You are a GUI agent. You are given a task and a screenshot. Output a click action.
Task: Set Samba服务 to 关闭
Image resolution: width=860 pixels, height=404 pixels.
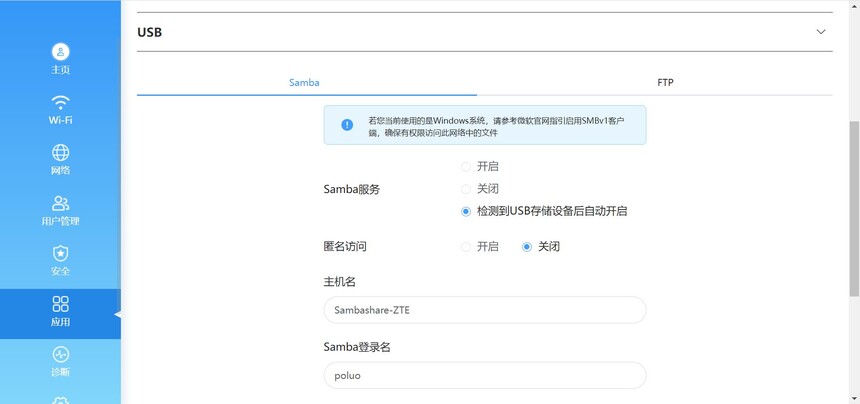pyautogui.click(x=466, y=189)
